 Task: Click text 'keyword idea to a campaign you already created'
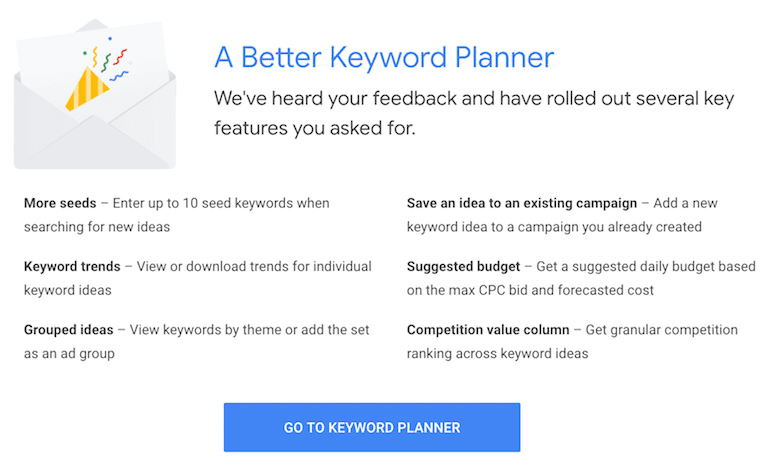pos(554,227)
